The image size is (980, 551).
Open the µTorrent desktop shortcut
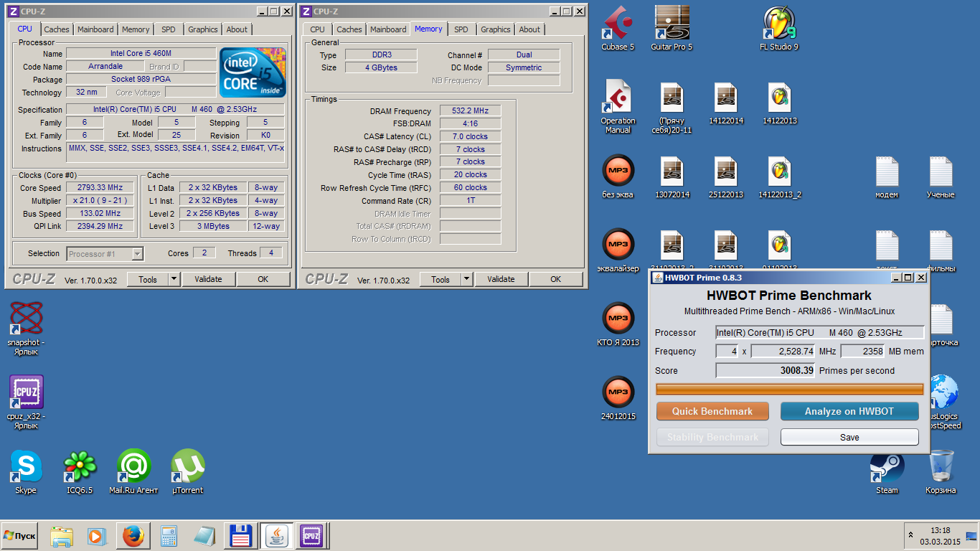(x=187, y=471)
